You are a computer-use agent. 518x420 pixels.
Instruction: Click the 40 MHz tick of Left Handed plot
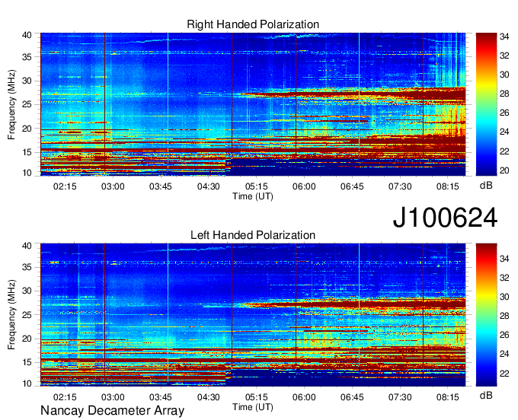pos(27,246)
